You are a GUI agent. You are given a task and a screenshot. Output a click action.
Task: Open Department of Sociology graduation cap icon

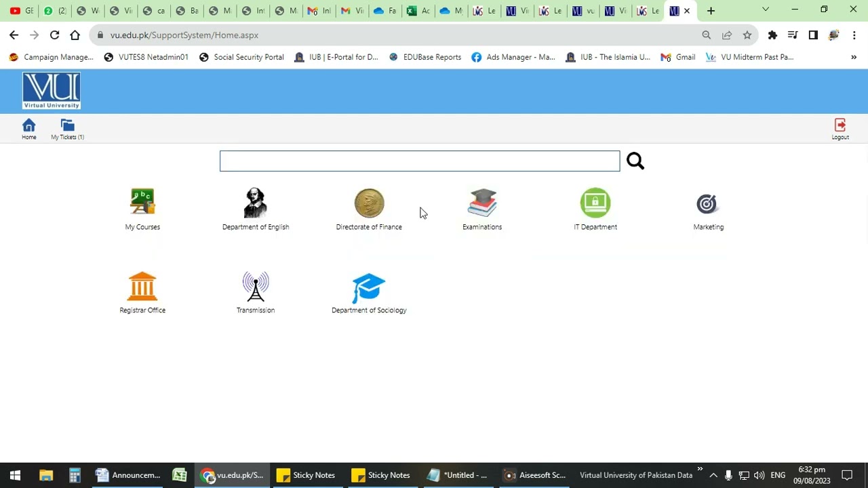[369, 288]
